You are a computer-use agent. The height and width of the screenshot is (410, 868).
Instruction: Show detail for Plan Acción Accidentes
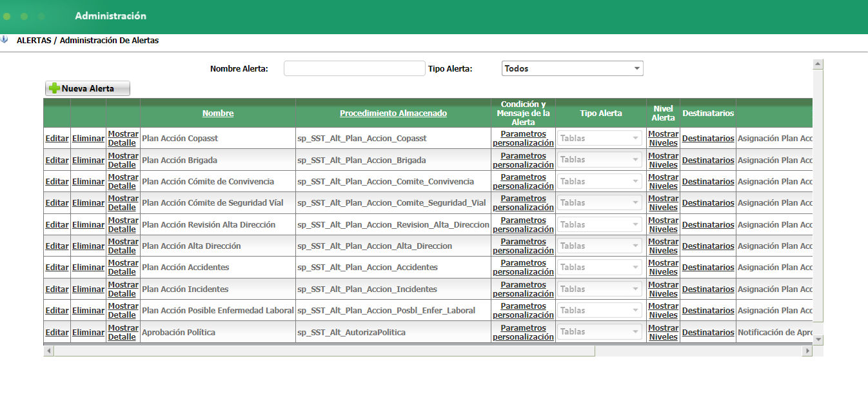tap(123, 267)
